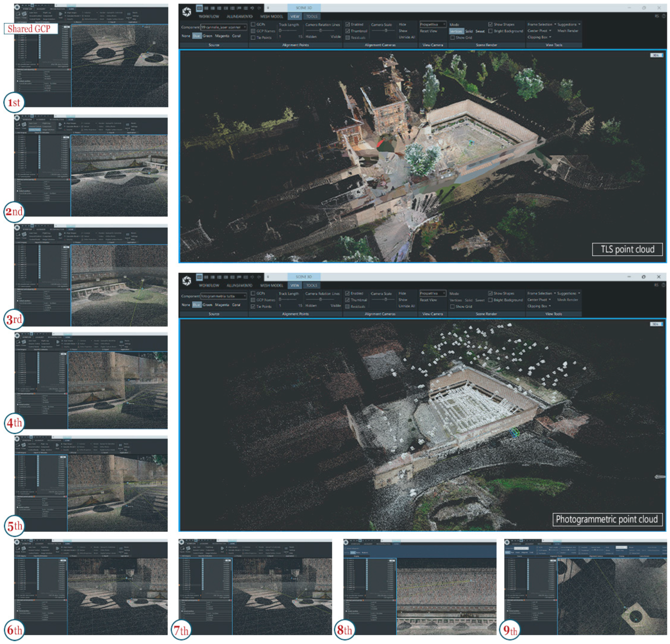670x644 pixels.
Task: Click the RealityCapture logo in the TLS window
Action: [187, 12]
